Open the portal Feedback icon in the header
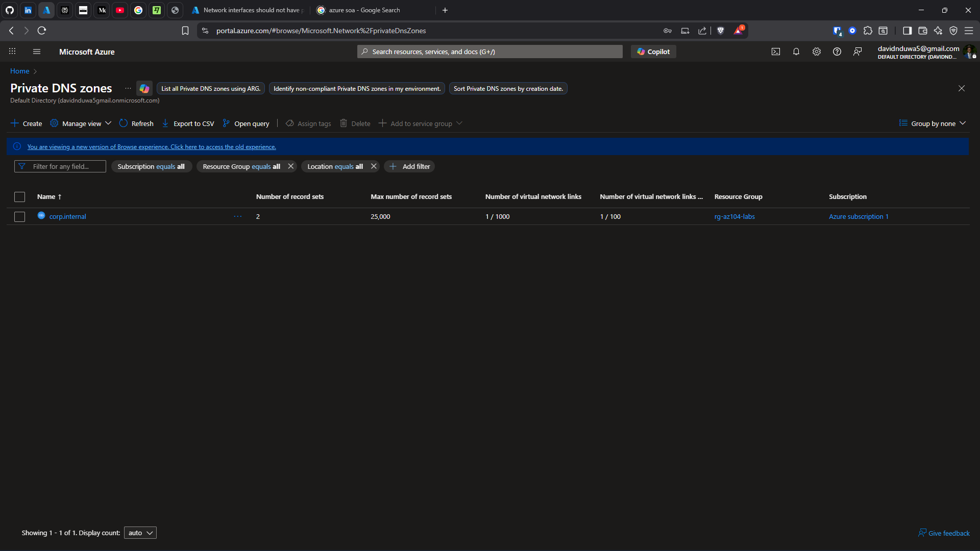The width and height of the screenshot is (980, 551). click(857, 52)
